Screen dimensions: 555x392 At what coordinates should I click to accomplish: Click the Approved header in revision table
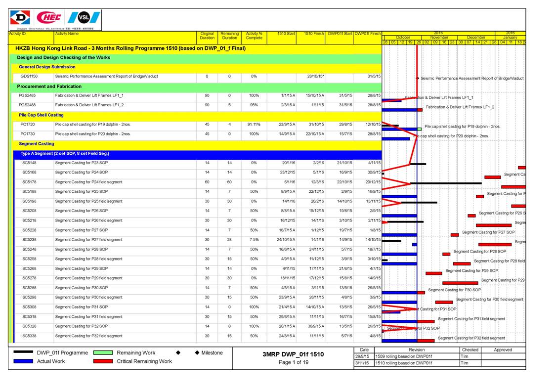click(x=503, y=350)
